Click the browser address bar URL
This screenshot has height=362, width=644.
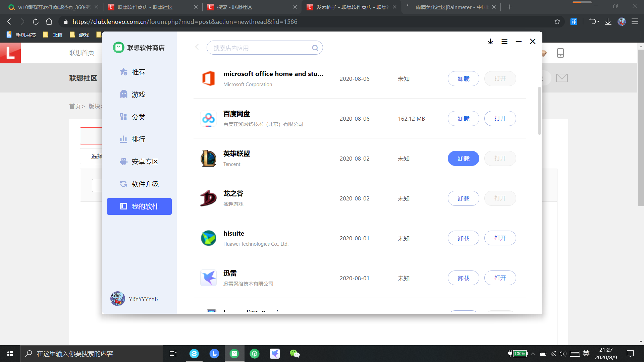(x=185, y=22)
